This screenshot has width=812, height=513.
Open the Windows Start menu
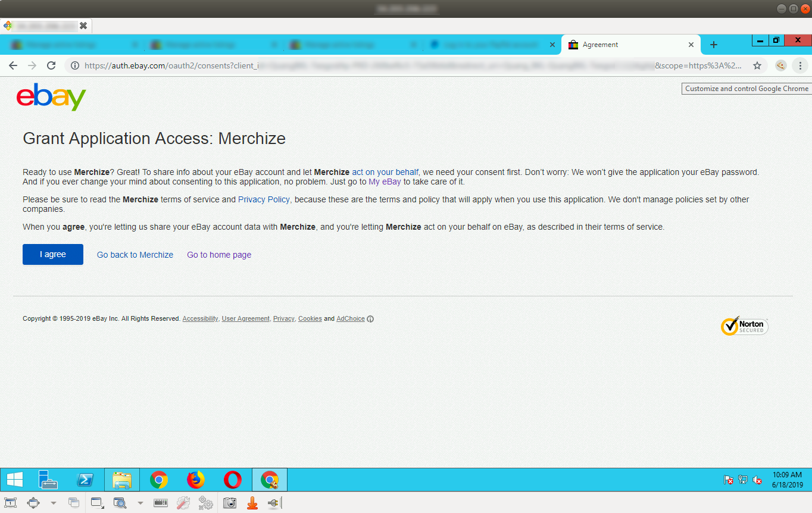click(x=14, y=480)
